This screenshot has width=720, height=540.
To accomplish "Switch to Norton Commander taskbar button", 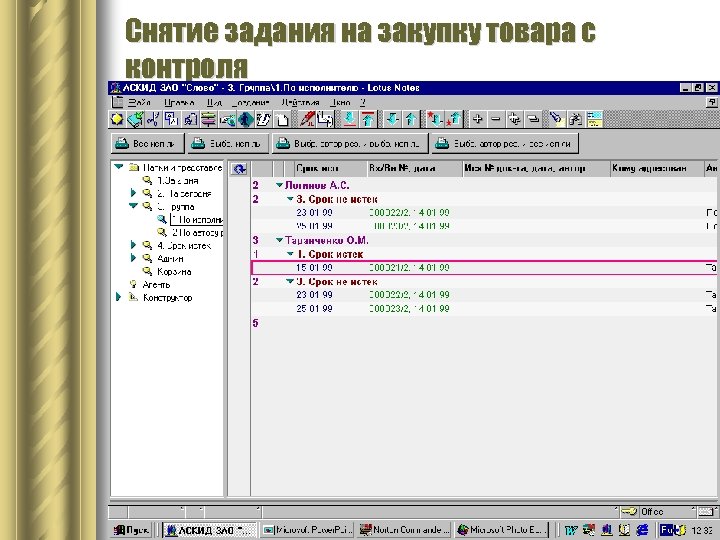I will (405, 530).
